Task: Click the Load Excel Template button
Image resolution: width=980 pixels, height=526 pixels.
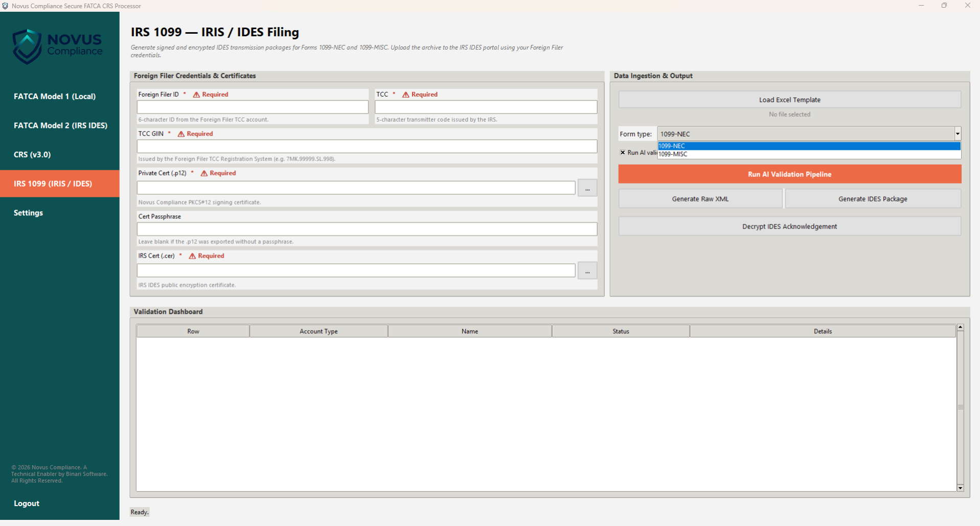Action: [790, 100]
